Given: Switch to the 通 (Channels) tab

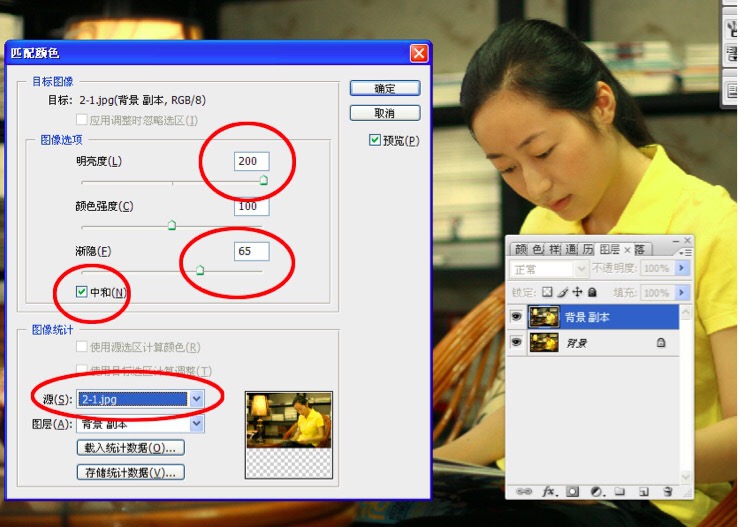Looking at the screenshot, I should (x=571, y=249).
